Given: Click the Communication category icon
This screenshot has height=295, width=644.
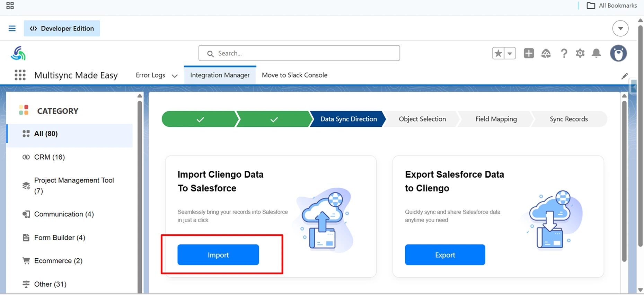Looking at the screenshot, I should pos(26,214).
